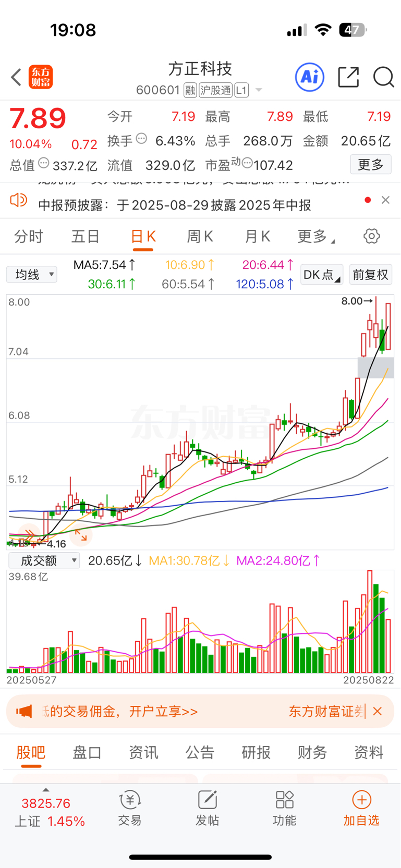The image size is (401, 868).
Task: Open the 均线 indicator dropdown
Action: [32, 274]
